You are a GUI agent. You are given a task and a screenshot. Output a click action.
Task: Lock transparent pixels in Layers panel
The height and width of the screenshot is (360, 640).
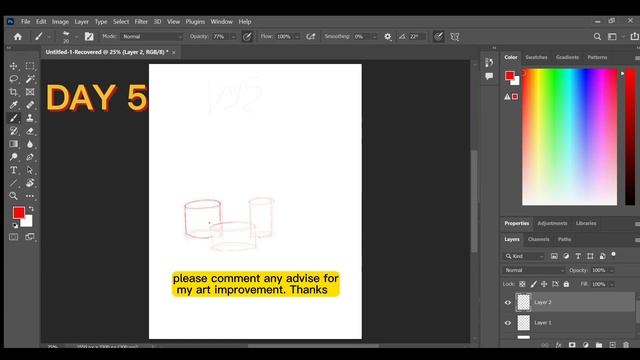522,284
